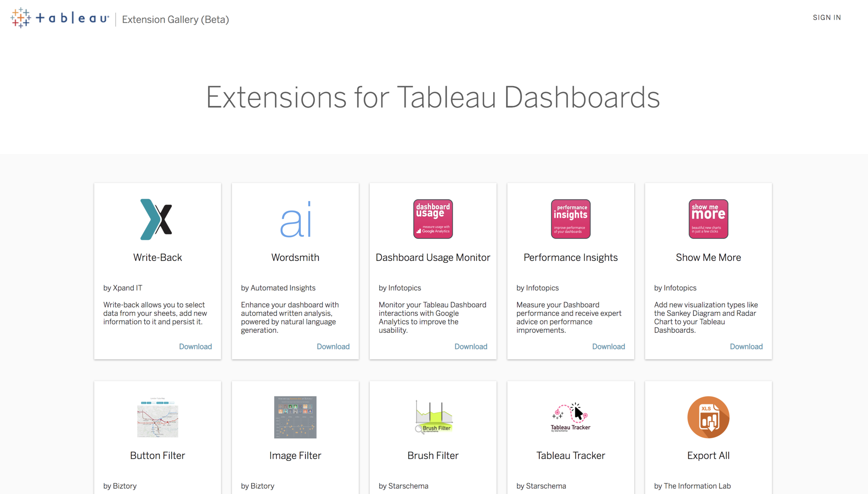
Task: Open the Button Filter map thumbnail
Action: (157, 417)
